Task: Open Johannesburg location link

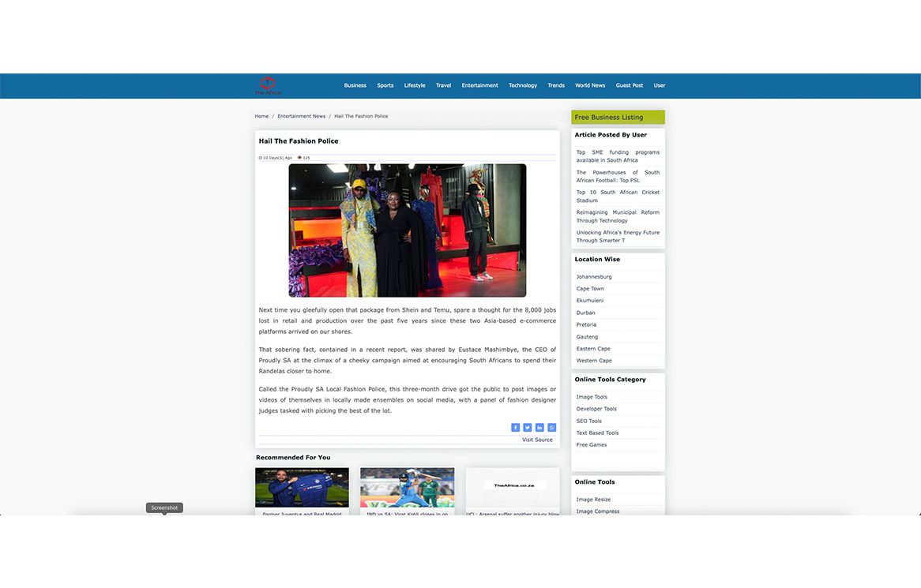Action: [594, 277]
